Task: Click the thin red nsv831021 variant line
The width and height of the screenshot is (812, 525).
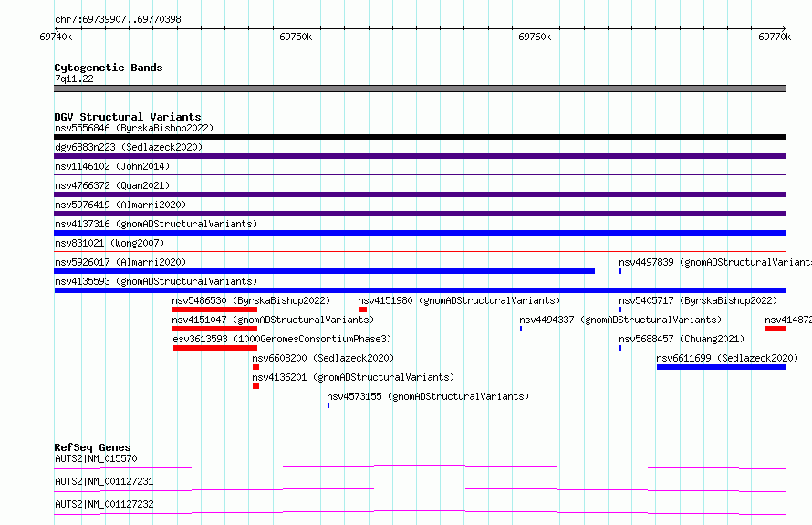Action: pos(420,252)
